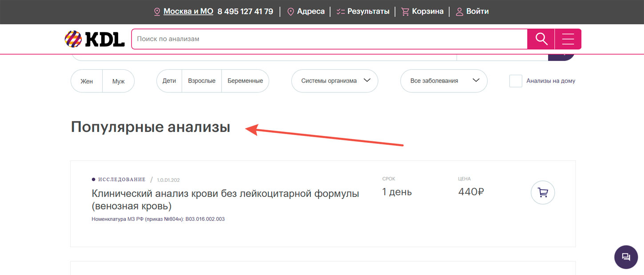Image resolution: width=644 pixels, height=275 pixels.
Task: Open the chat support bubble
Action: coord(626,257)
